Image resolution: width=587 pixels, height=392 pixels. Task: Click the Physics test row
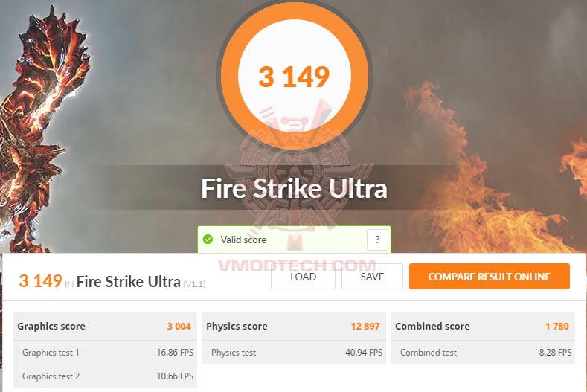[294, 353]
